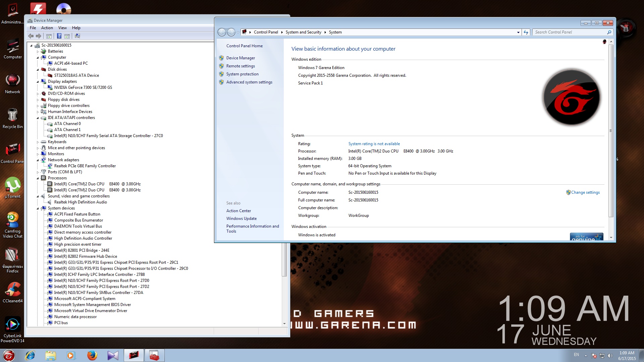Open the View menu in Device Manager
The width and height of the screenshot is (644, 362).
coord(62,28)
